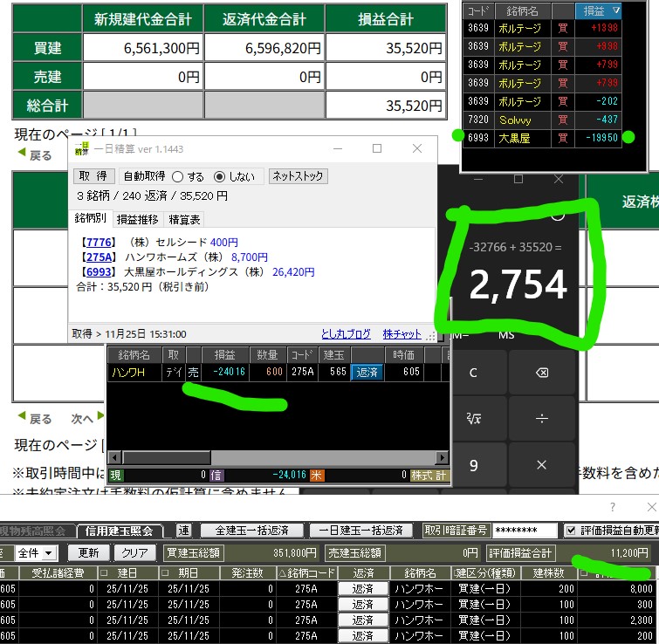Click the 取引暗証番号 password field

[x=524, y=530]
